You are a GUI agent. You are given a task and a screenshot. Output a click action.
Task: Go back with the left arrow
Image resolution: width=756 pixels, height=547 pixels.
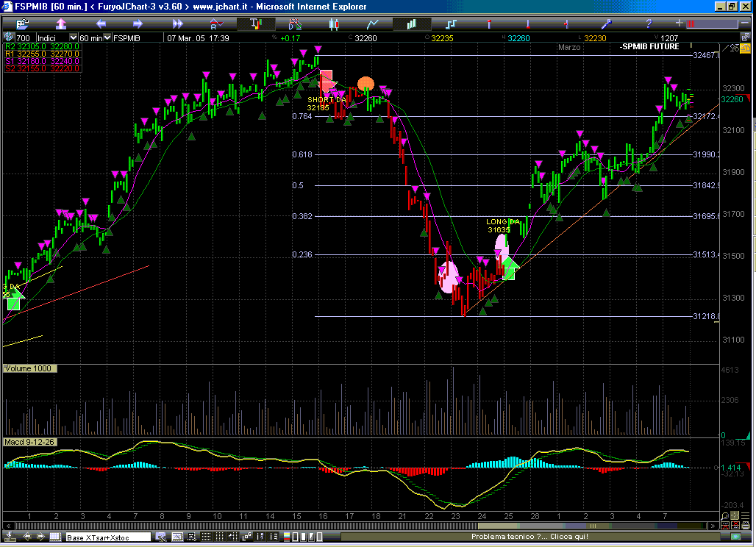(101, 24)
